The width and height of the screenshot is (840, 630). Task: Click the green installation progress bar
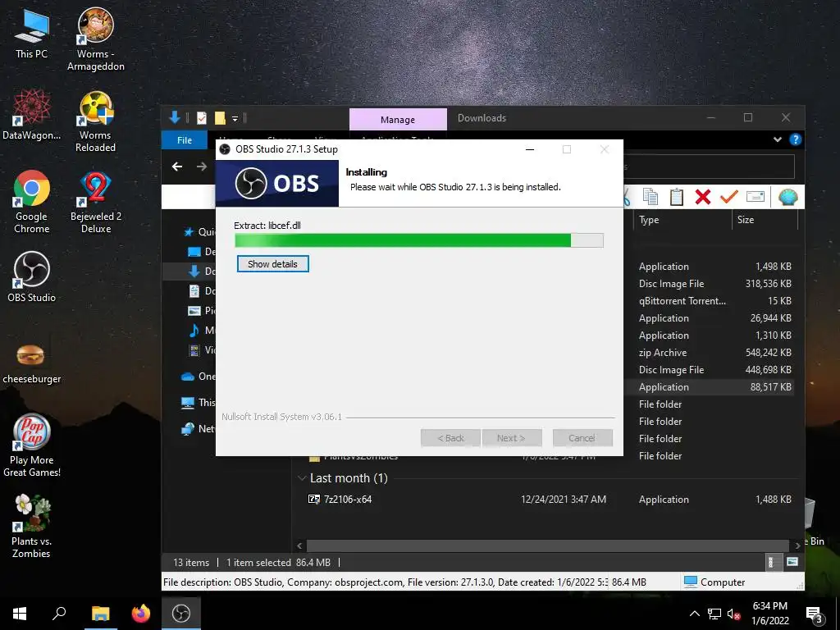point(419,240)
